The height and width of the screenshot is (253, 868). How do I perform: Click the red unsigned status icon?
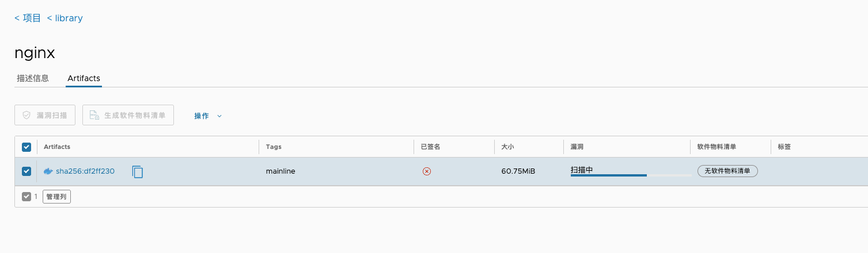point(427,171)
